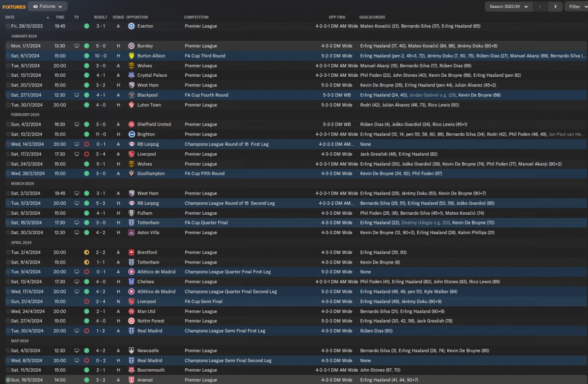Sort by the VENUE column header

(118, 17)
